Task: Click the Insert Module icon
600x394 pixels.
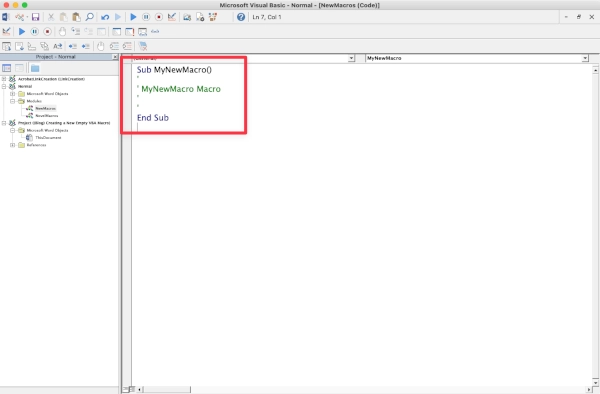Action: pyautogui.click(x=19, y=17)
